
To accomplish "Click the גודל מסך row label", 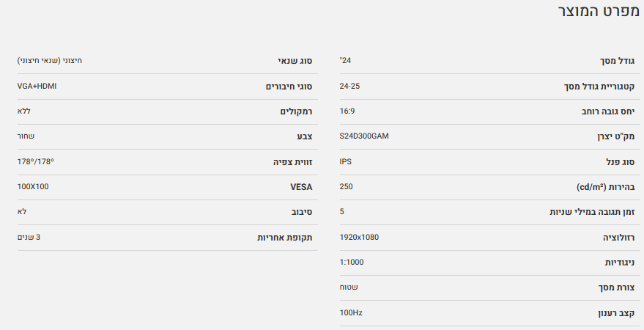I will click(614, 61).
